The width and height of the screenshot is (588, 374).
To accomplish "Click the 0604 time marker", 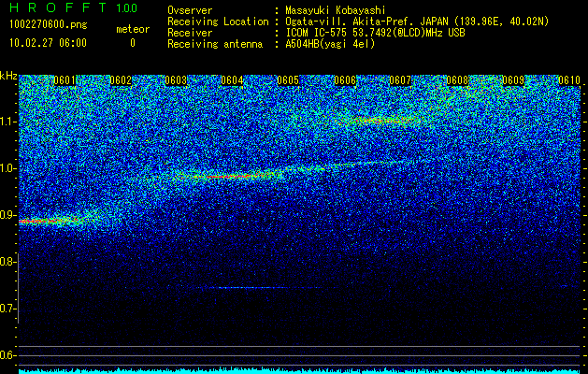I will click(x=232, y=80).
